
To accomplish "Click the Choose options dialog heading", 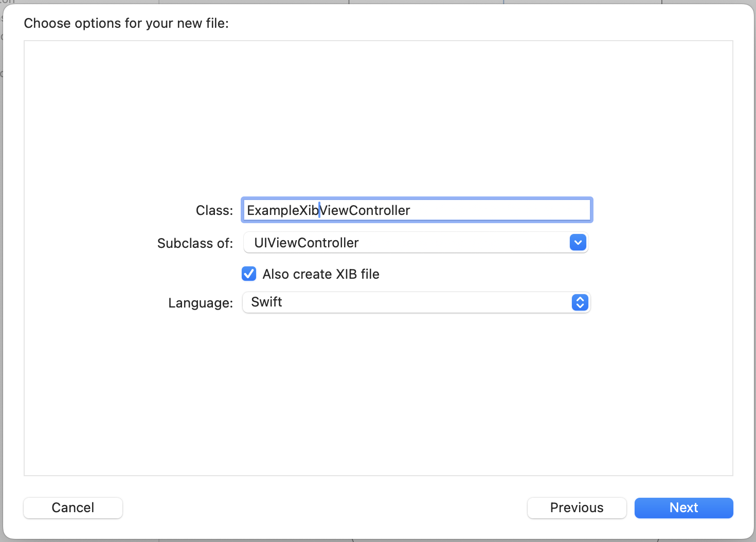I will 126,23.
